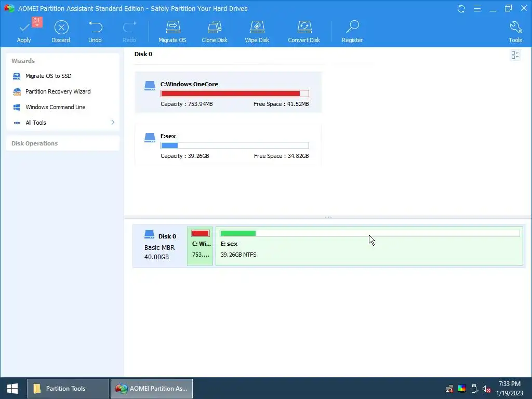Click the panel splitter grip dots
Viewport: 532px width, 399px height.
[328, 217]
